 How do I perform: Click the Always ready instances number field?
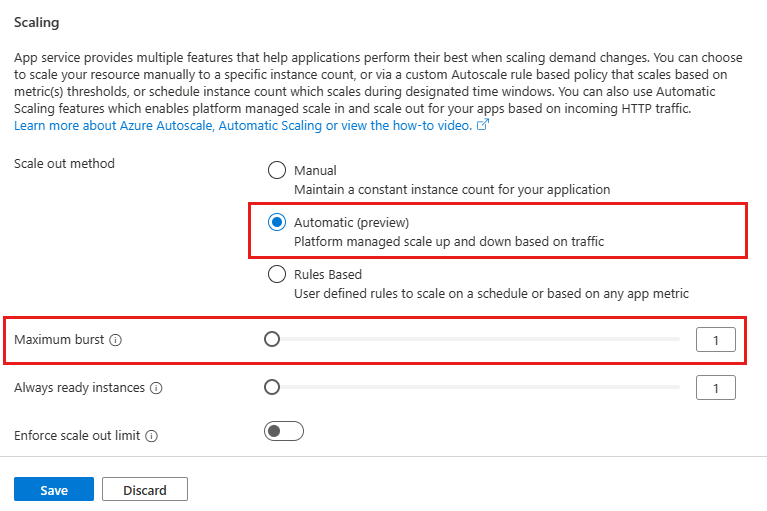(x=715, y=387)
